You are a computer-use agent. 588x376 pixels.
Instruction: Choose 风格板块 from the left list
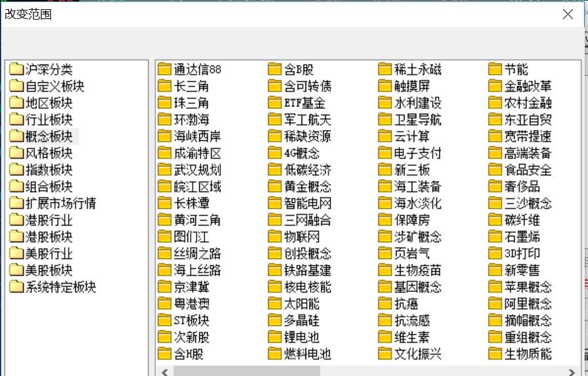point(49,153)
